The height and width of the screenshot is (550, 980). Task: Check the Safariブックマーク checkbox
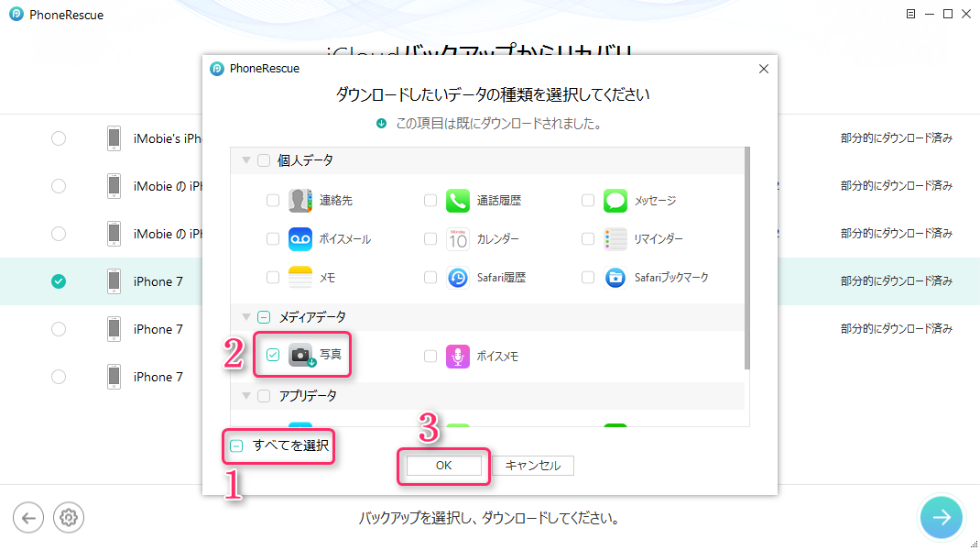[x=587, y=277]
